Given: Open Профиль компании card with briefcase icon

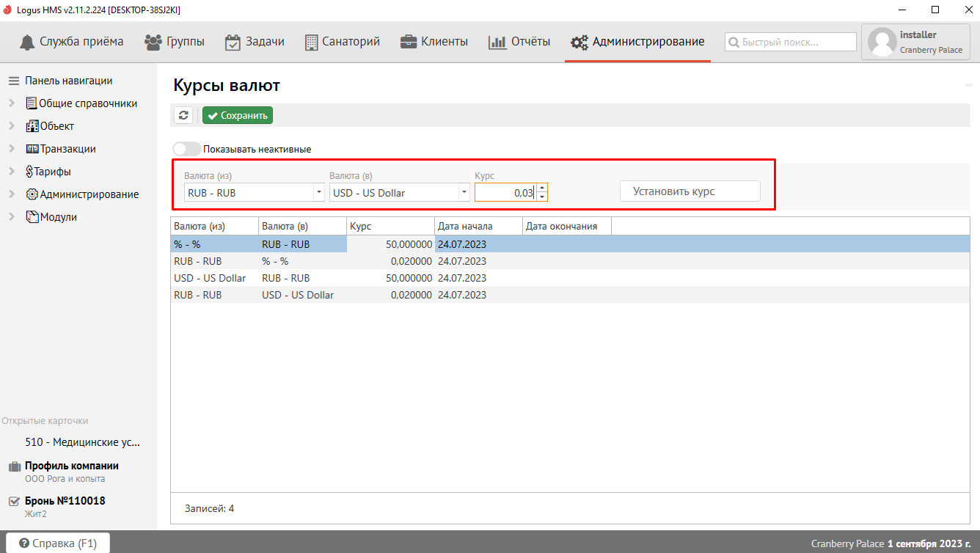Looking at the screenshot, I should 71,466.
